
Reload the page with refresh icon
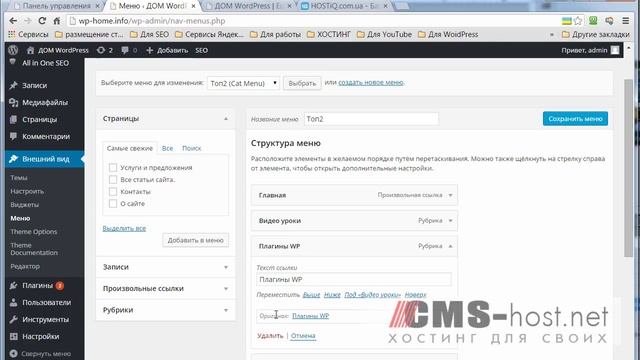tap(42, 21)
